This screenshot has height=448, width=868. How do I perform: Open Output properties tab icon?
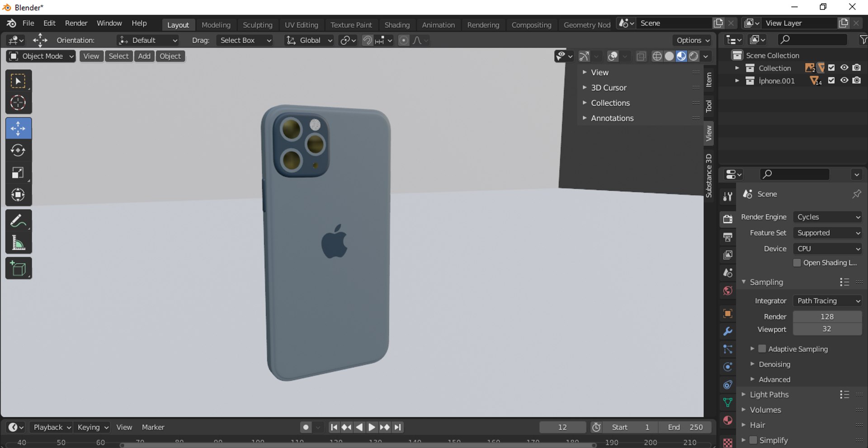[x=727, y=237]
